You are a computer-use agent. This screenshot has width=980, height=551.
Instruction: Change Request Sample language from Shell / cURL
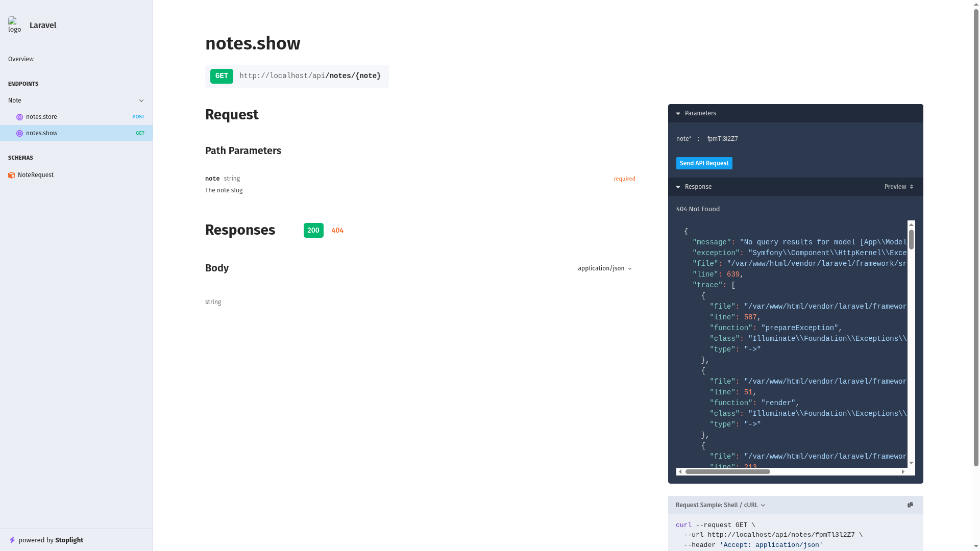[x=721, y=505]
